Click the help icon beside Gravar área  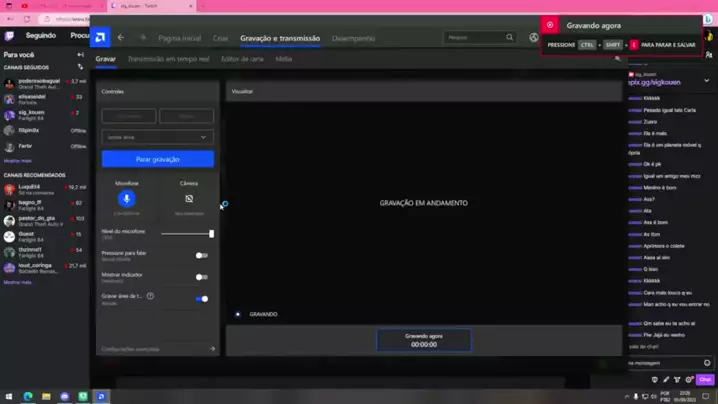(x=150, y=296)
